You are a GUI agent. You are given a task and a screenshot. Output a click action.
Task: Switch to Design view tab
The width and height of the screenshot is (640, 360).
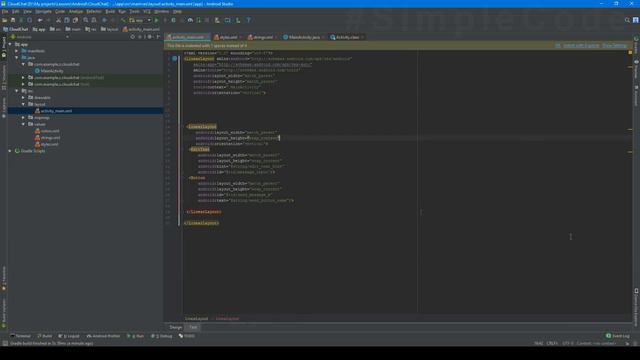click(x=176, y=327)
